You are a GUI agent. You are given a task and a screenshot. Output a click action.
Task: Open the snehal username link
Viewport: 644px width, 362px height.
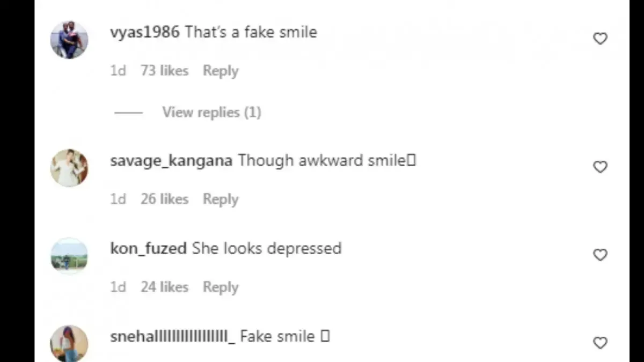(173, 337)
